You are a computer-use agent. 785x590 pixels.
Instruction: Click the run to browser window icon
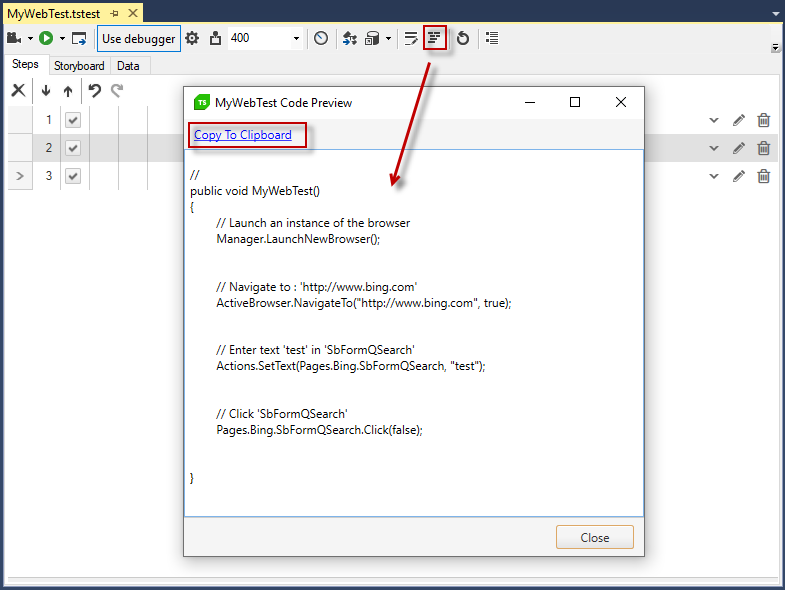tap(79, 39)
